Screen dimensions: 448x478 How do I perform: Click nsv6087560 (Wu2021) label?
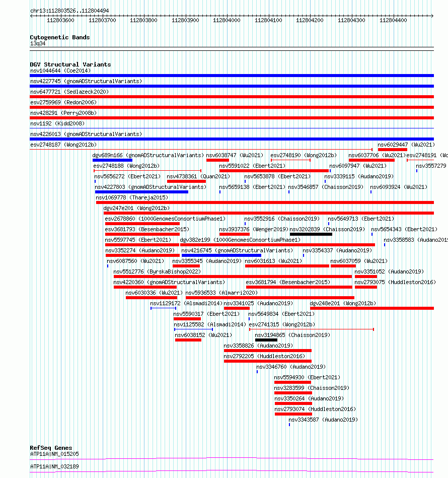[x=135, y=261]
